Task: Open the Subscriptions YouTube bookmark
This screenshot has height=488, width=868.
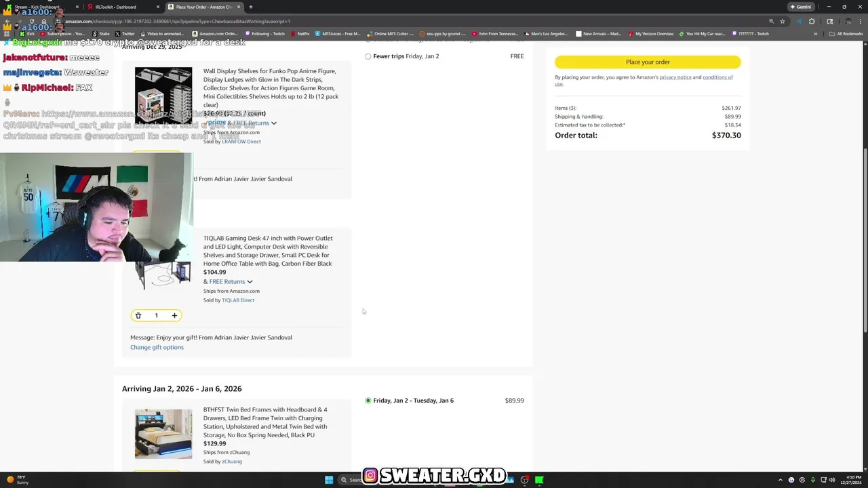Action: click(x=62, y=34)
